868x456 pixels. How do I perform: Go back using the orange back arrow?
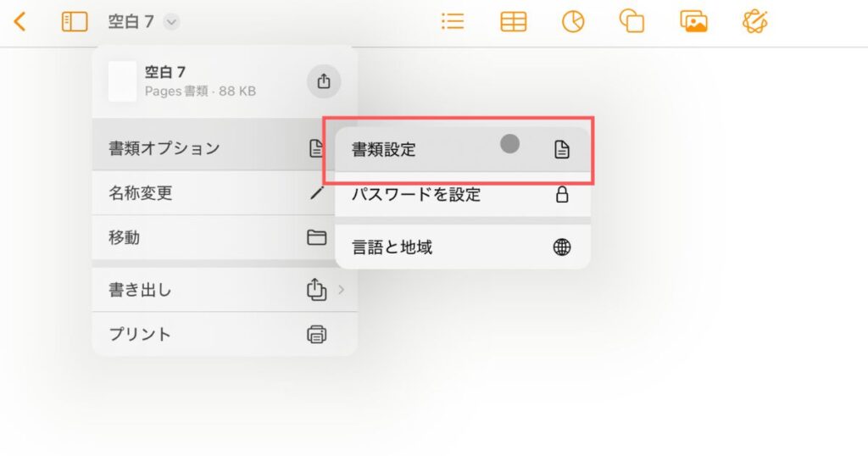point(20,22)
